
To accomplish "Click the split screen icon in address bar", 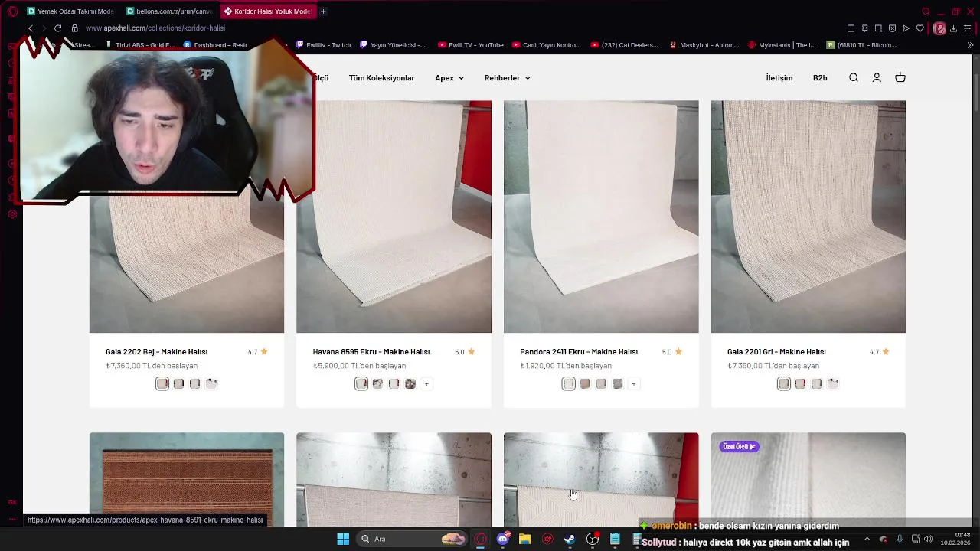I will point(851,28).
